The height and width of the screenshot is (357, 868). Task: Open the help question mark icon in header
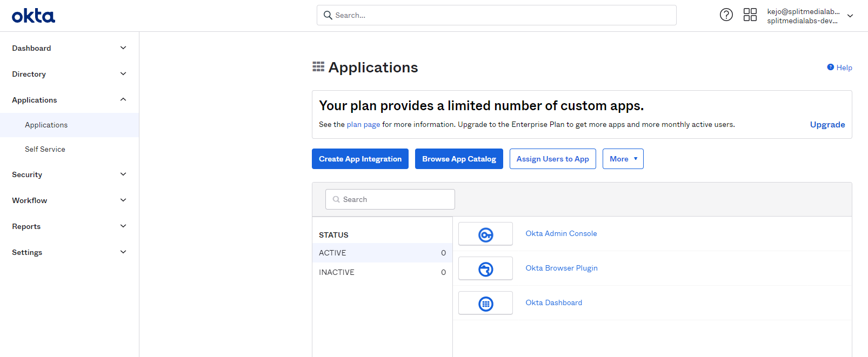726,15
